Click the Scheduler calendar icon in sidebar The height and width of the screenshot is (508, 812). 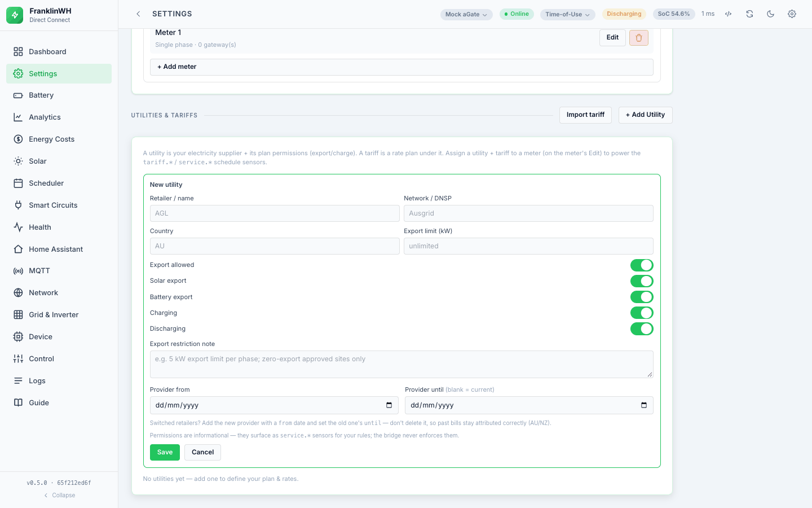tap(18, 183)
